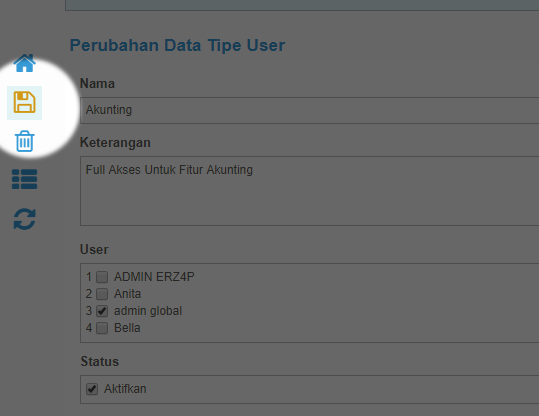539x416 pixels.
Task: Click the Nama field label
Action: [x=97, y=84]
